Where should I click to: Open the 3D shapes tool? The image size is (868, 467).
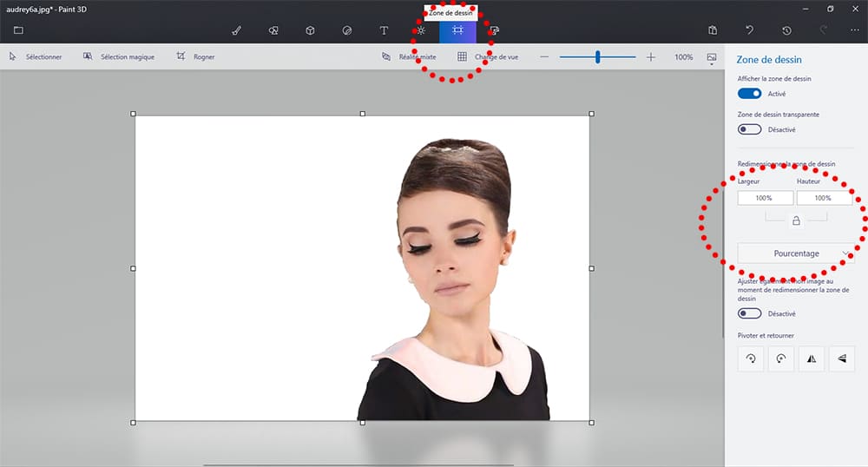[310, 30]
